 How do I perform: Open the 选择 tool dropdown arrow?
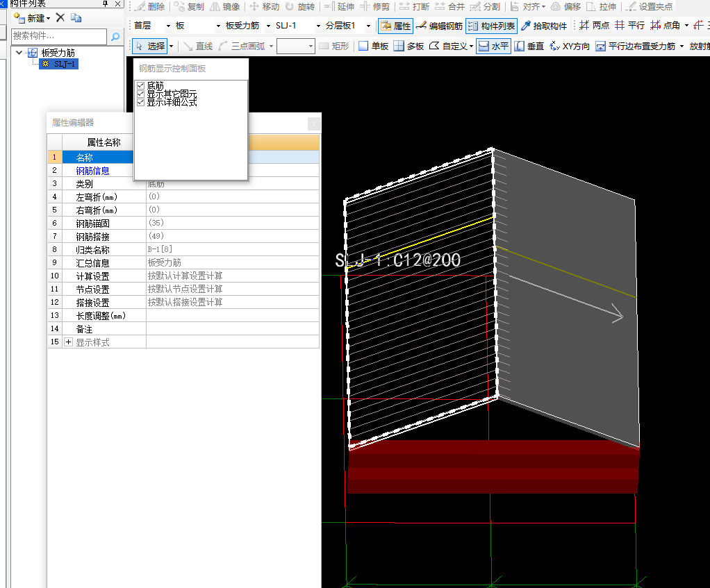[171, 46]
